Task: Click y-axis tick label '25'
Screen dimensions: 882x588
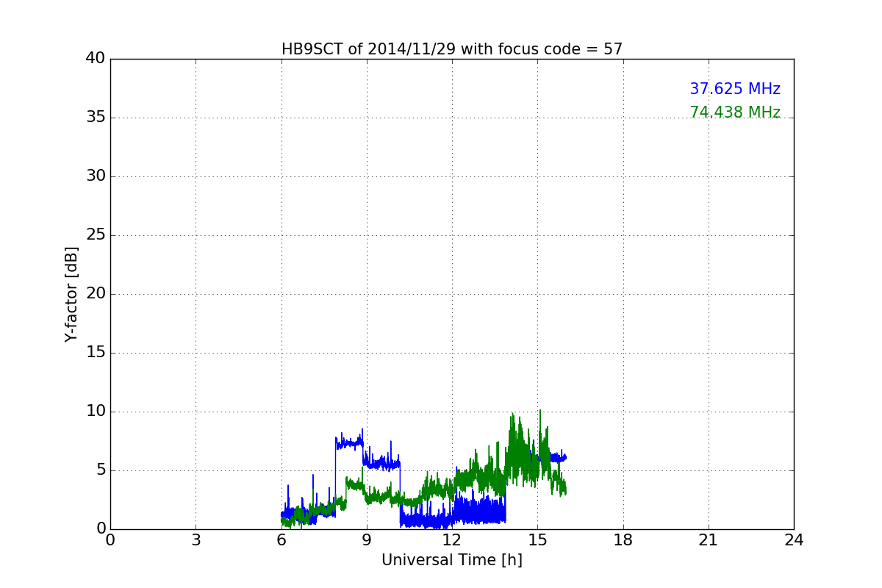Action: 96,235
